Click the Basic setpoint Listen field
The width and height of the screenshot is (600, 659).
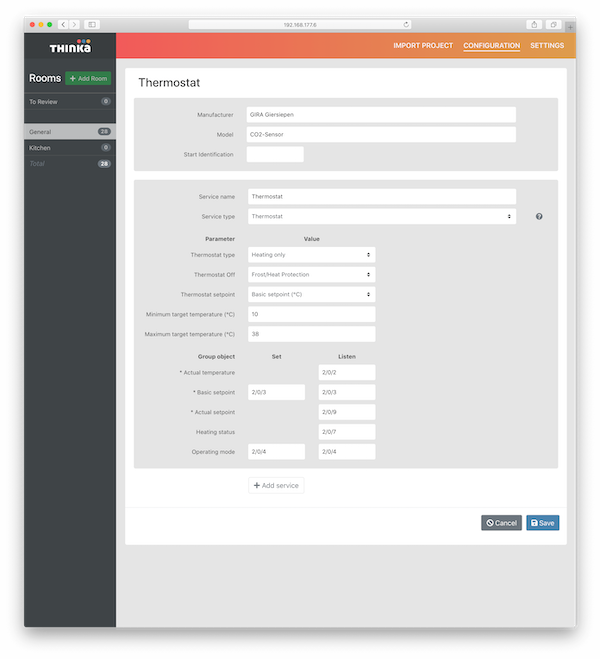click(347, 392)
